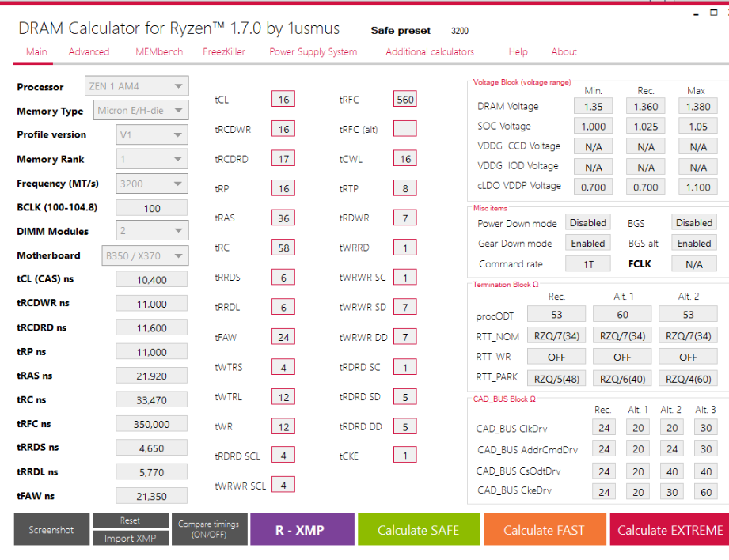This screenshot has height=560, width=729.
Task: Expand the Frequency (MT/s) dropdown
Action: click(151, 184)
